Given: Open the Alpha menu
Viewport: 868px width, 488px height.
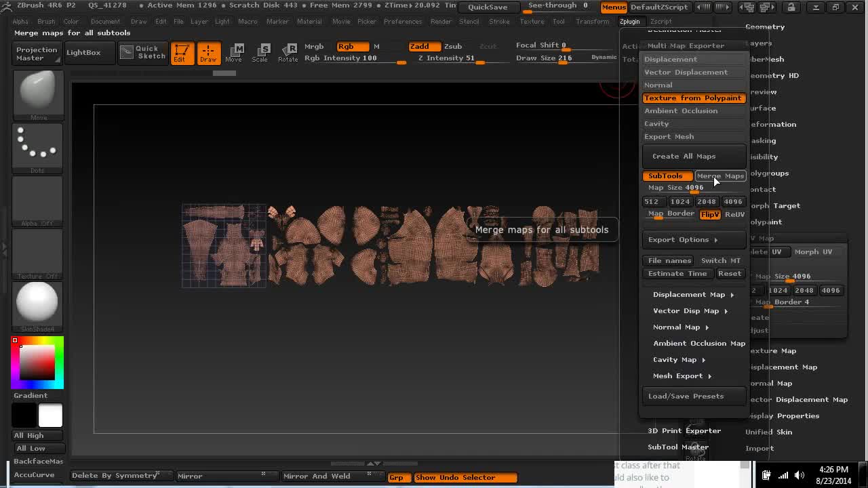Looking at the screenshot, I should click(x=20, y=22).
